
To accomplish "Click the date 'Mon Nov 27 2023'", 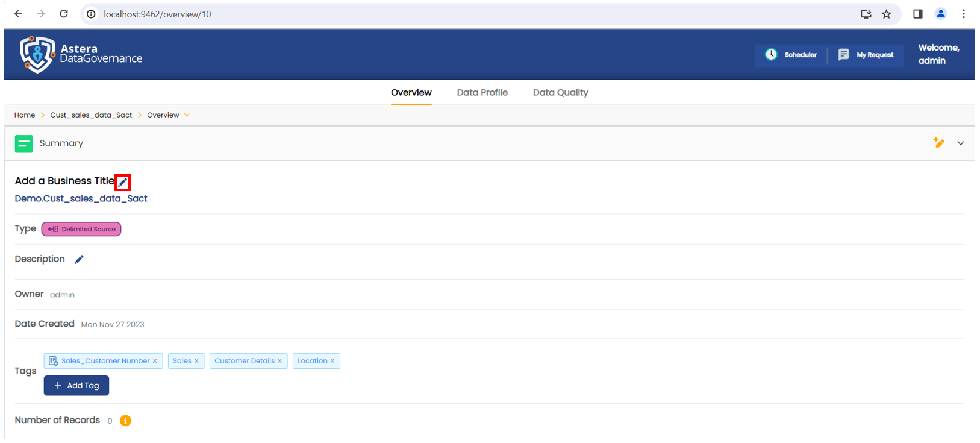I will click(113, 325).
